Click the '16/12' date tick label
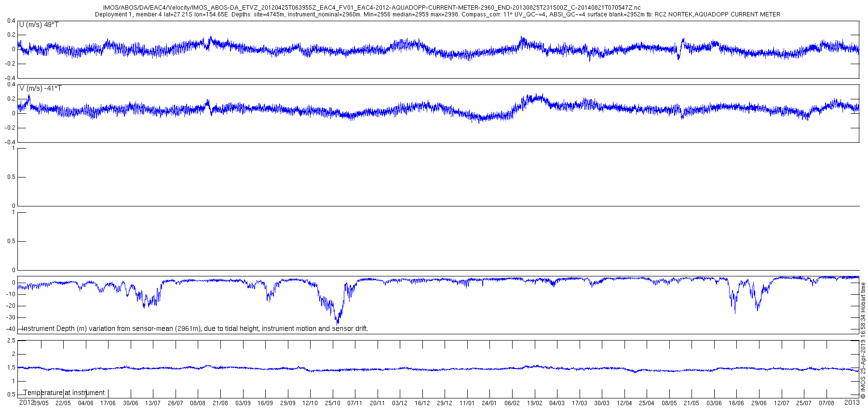Screen dimensions: 868x410 (x=422, y=403)
